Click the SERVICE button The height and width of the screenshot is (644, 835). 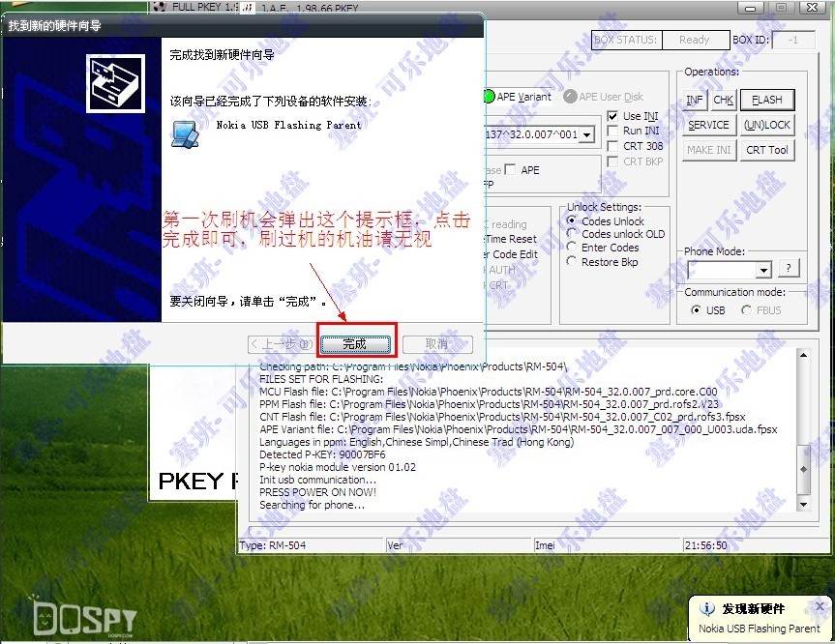(x=709, y=125)
